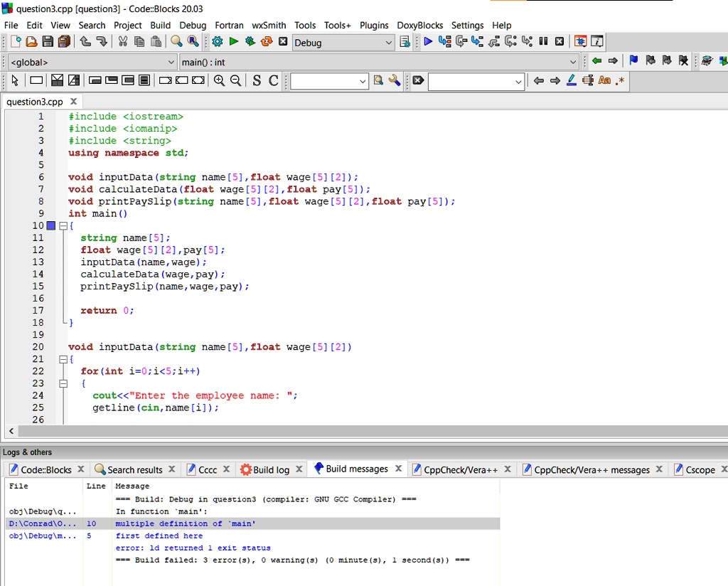Image resolution: width=728 pixels, height=586 pixels.
Task: Save the current file
Action: click(x=48, y=42)
